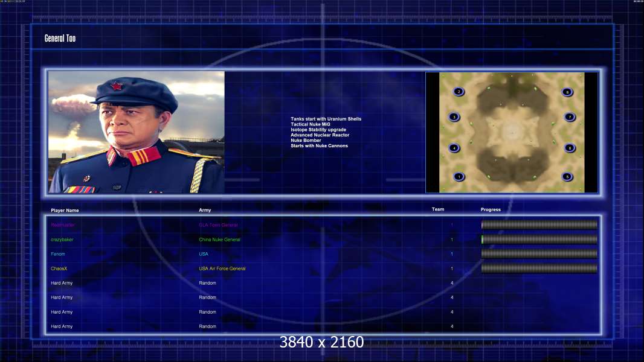Image resolution: width=644 pixels, height=362 pixels.
Task: Click start position 1 on the map
Action: [459, 177]
